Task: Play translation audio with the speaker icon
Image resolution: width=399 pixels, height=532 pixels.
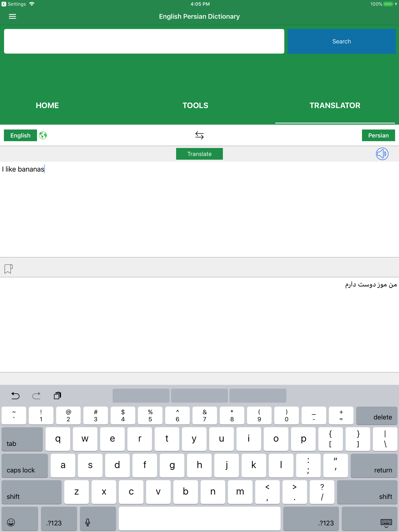Action: (382, 154)
